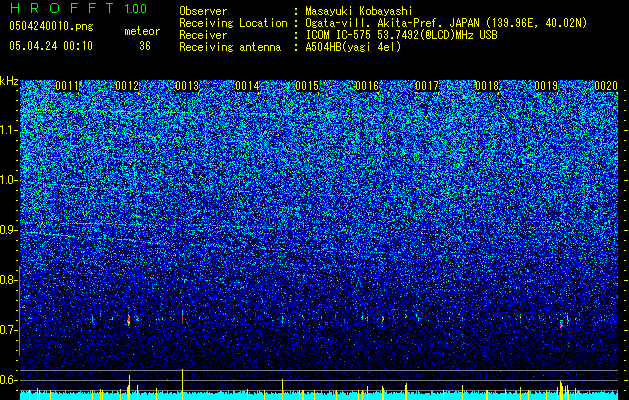This screenshot has width=629, height=400.
Task: Click the 0.6 kHz axis label
Action: [9, 380]
